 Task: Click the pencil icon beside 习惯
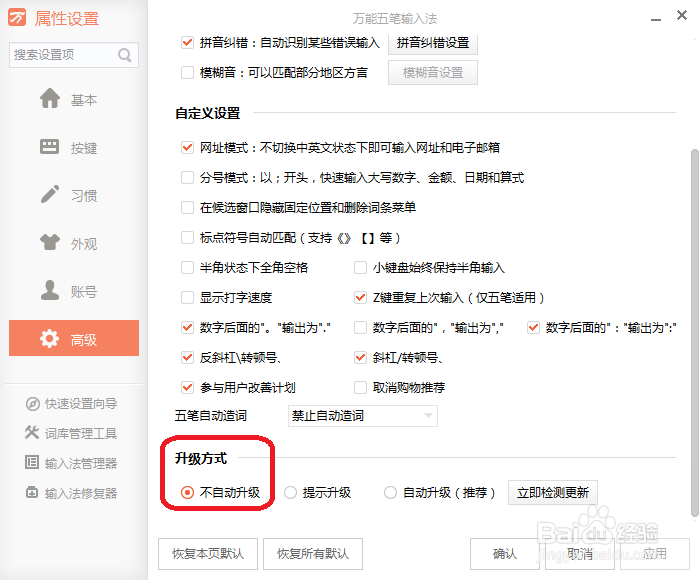point(50,194)
